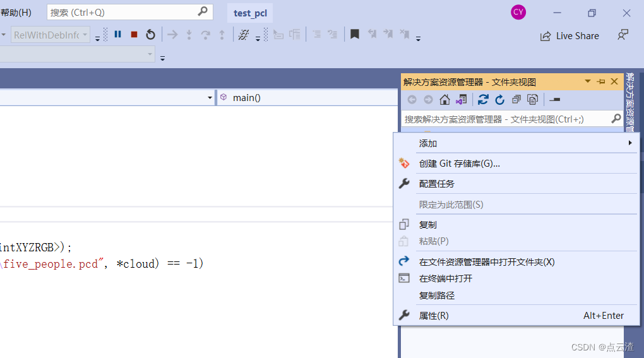Refresh the Solution Explorer folder view
The width and height of the screenshot is (644, 358).
[499, 100]
